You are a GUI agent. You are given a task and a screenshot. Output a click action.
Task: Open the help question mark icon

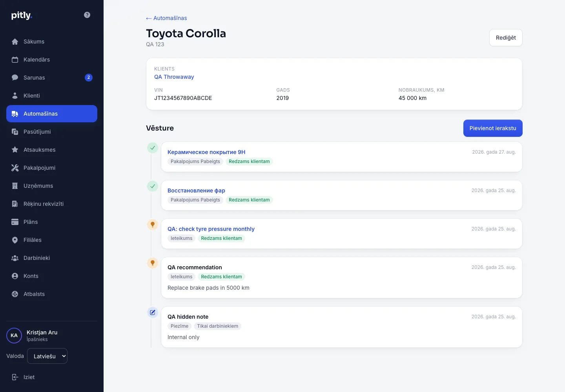(x=87, y=15)
